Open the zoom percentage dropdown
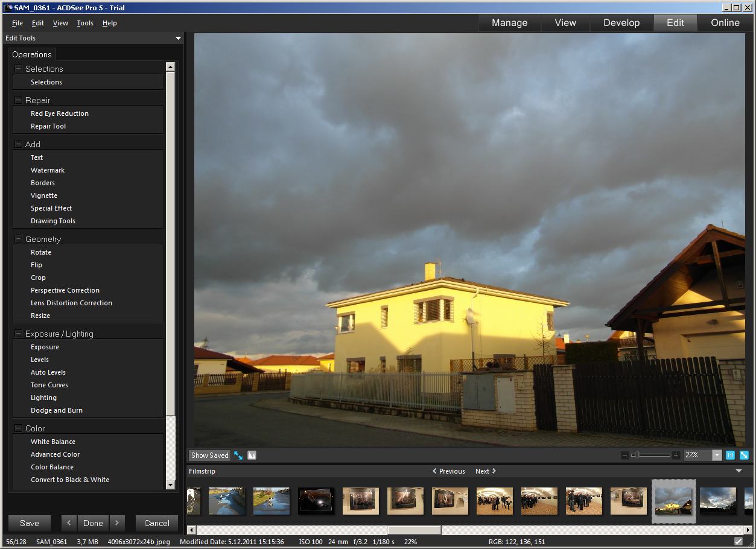The width and height of the screenshot is (756, 549). point(717,455)
